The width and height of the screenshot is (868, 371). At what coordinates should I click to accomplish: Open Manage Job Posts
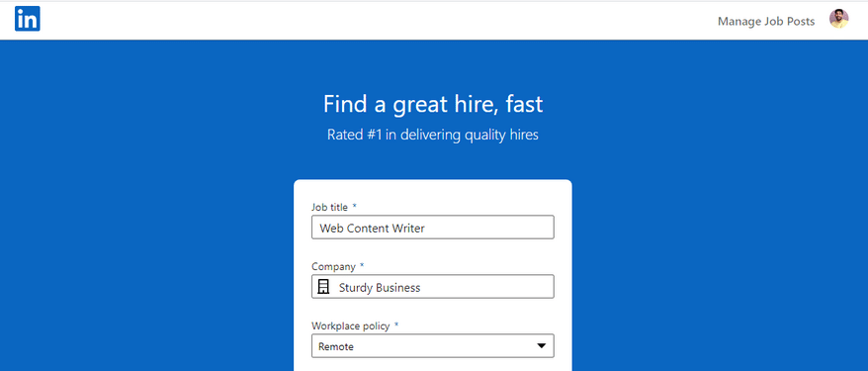tap(766, 21)
